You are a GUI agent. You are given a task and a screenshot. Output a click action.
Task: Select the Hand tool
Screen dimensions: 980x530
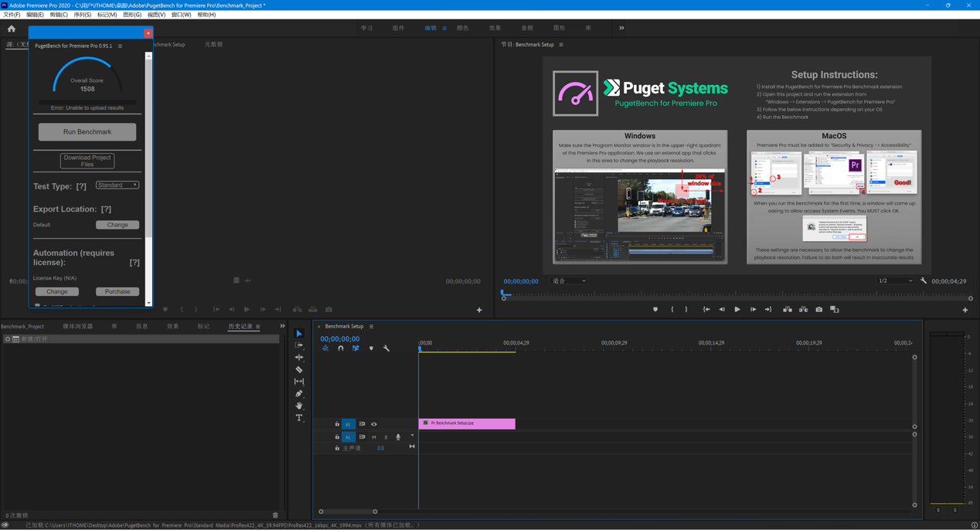pyautogui.click(x=299, y=406)
